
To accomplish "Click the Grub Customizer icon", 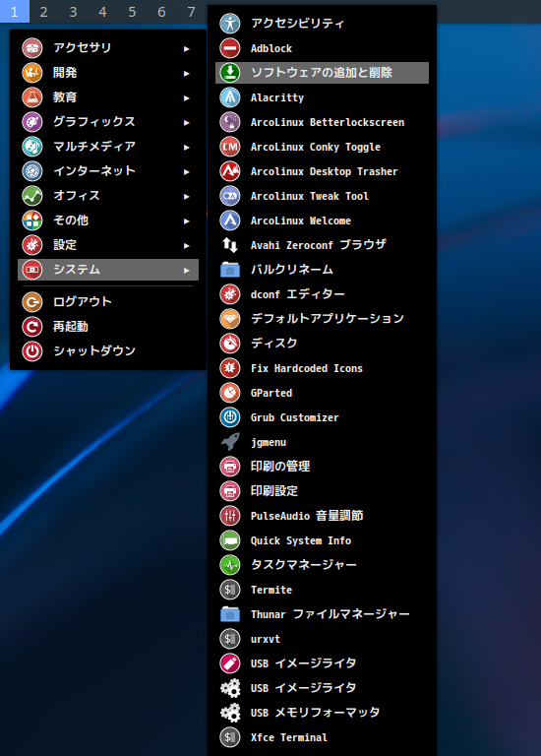I will click(230, 417).
